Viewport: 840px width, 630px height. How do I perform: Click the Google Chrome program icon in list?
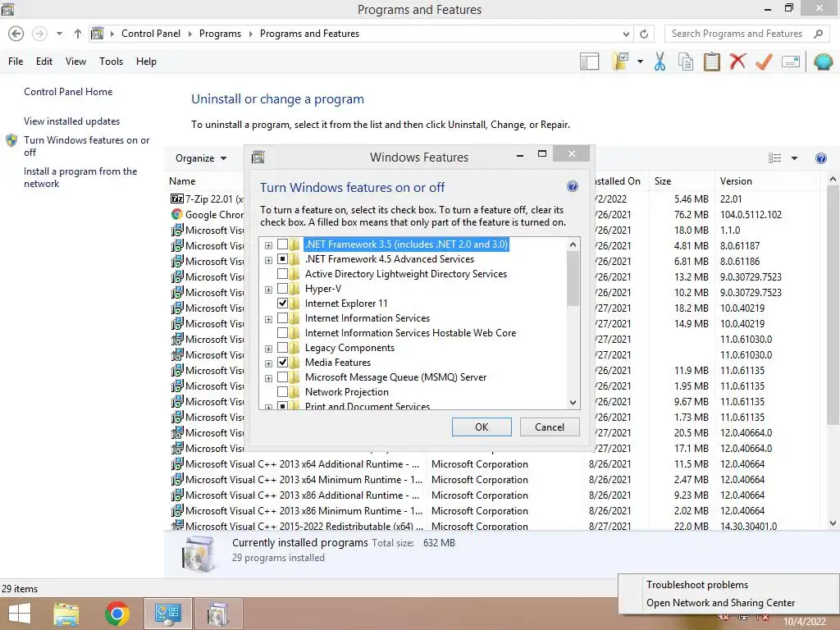[x=176, y=214]
